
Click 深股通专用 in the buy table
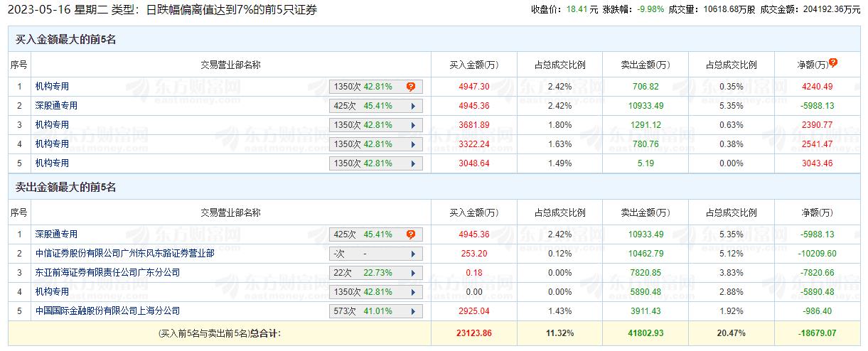tap(56, 106)
